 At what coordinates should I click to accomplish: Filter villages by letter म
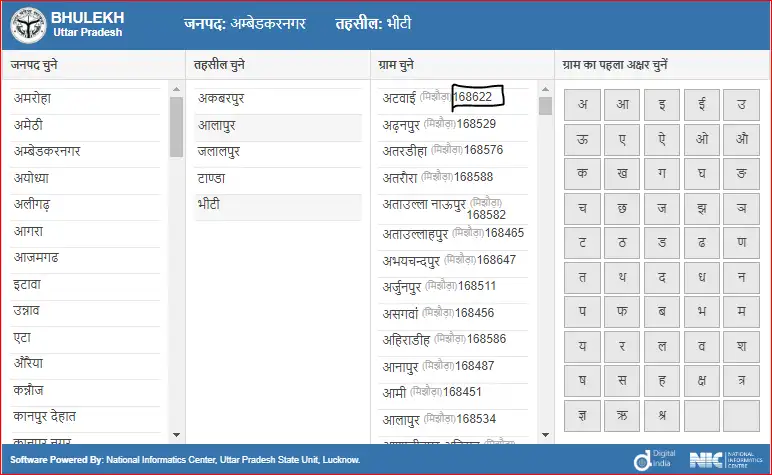[741, 312]
